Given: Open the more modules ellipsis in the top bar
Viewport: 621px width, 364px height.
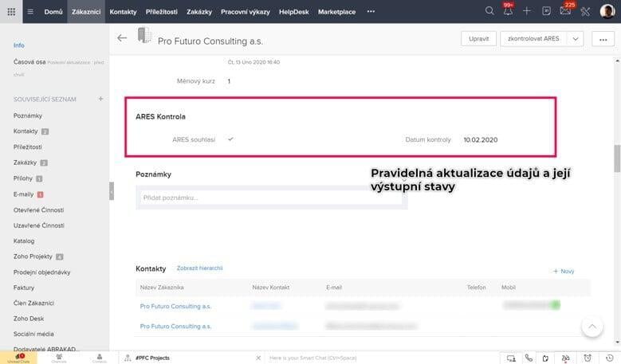Looking at the screenshot, I should tap(371, 11).
